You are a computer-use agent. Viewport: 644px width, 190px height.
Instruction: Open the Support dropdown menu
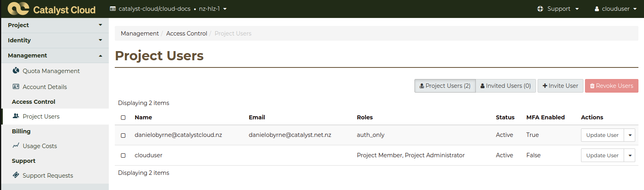click(558, 9)
